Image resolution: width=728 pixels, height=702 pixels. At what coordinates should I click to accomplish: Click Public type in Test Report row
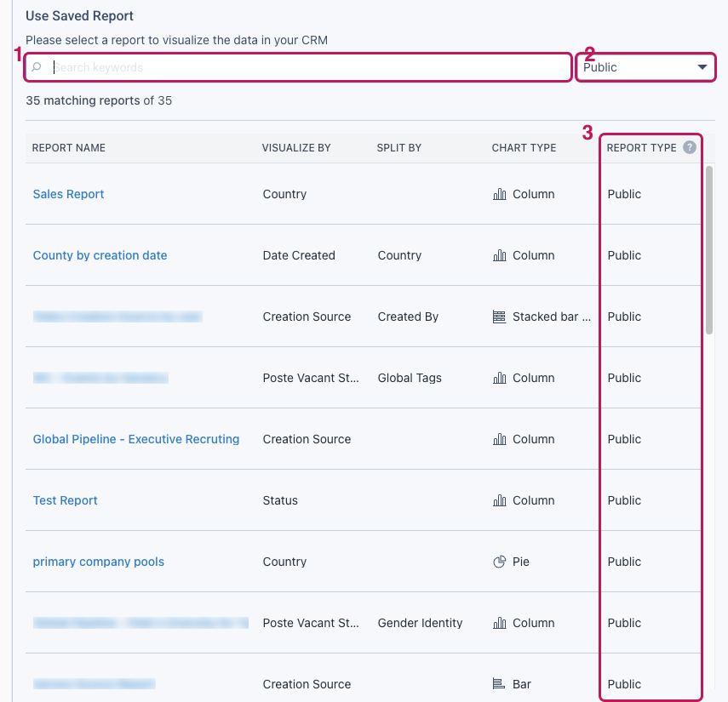coord(624,500)
